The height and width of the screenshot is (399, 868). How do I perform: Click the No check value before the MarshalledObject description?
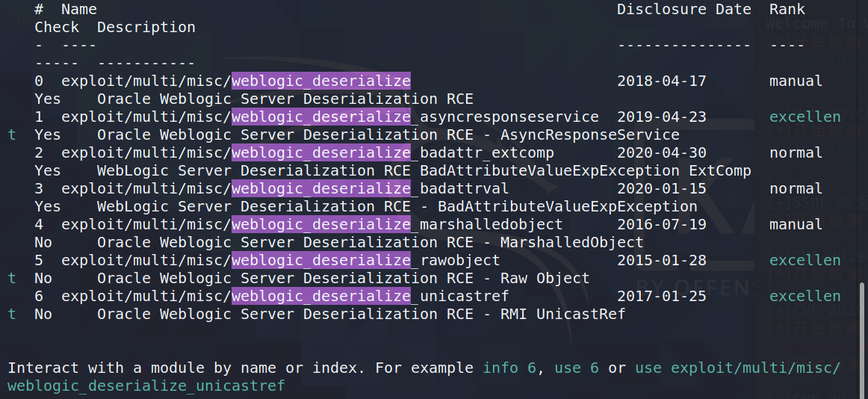tap(43, 242)
